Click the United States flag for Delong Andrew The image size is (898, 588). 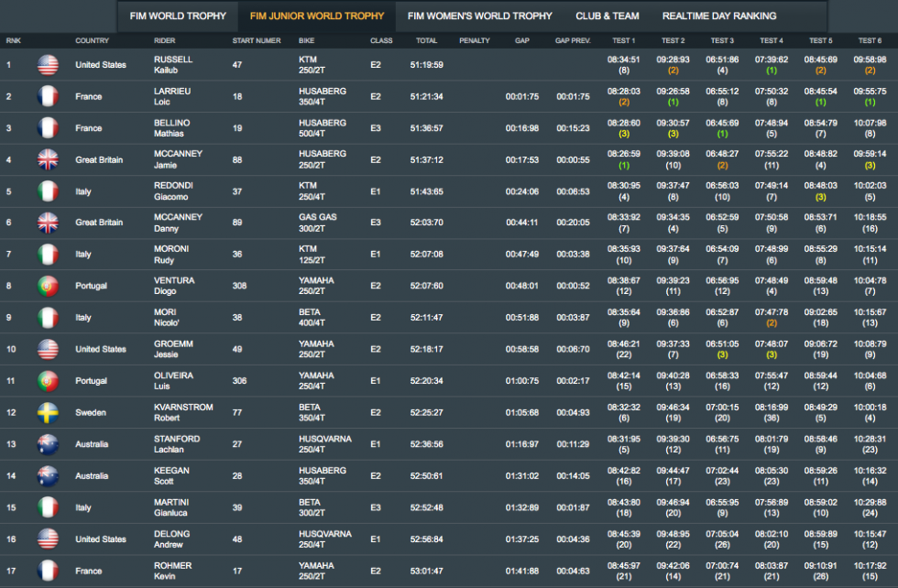(48, 539)
